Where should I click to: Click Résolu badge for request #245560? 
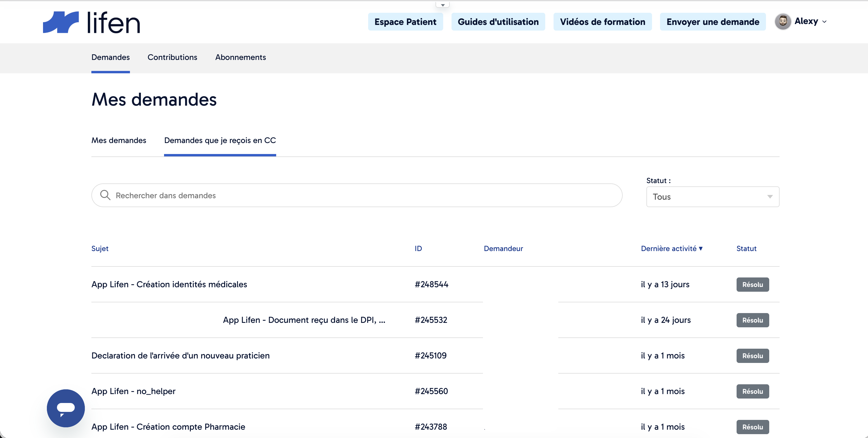[752, 391]
